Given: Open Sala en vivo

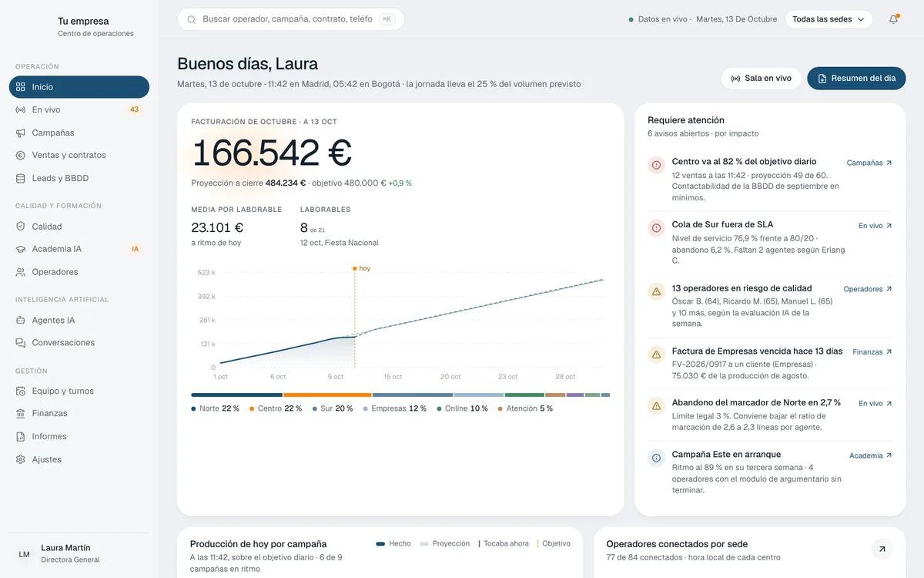Looking at the screenshot, I should (761, 79).
